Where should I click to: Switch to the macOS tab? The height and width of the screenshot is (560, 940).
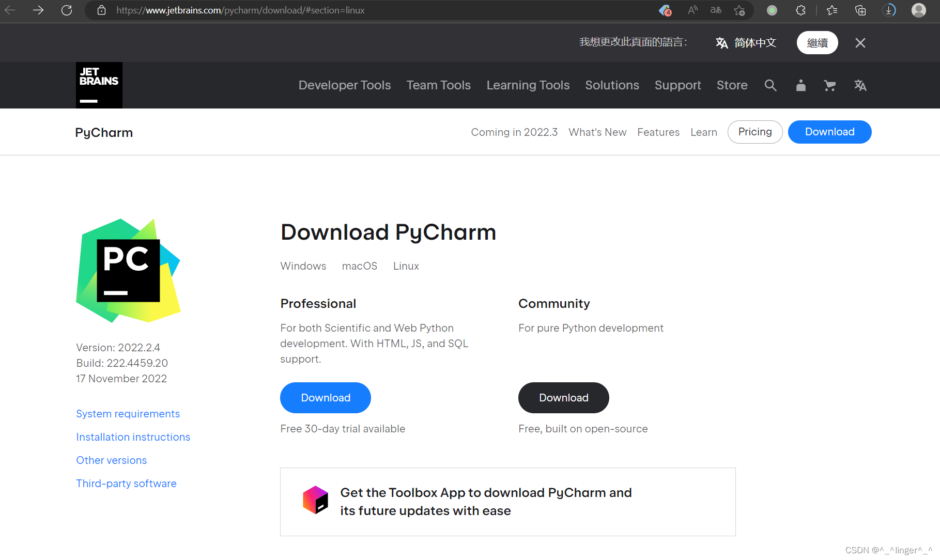(360, 266)
